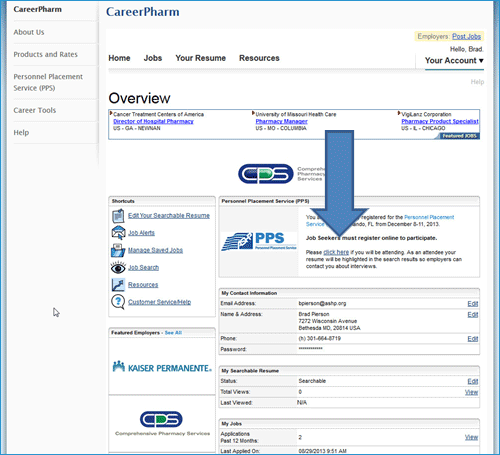Open Help in the sidebar
Image resolution: width=500 pixels, height=455 pixels.
coord(21,133)
